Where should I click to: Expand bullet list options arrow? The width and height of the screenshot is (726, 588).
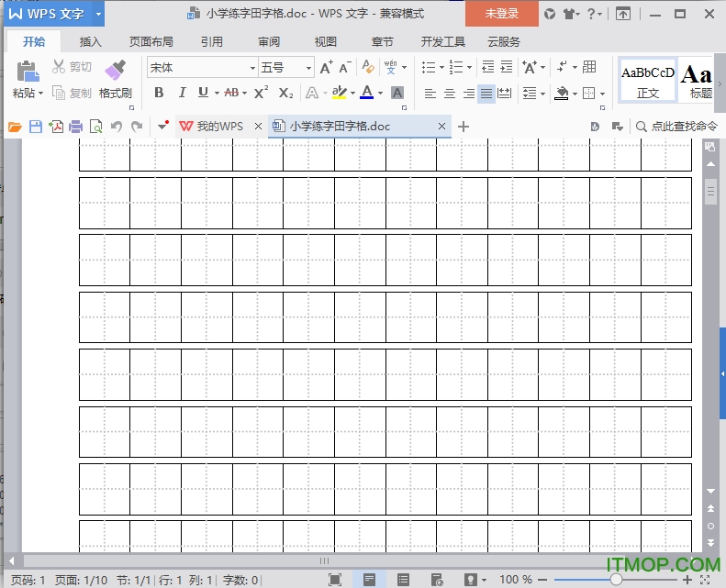[x=441, y=68]
